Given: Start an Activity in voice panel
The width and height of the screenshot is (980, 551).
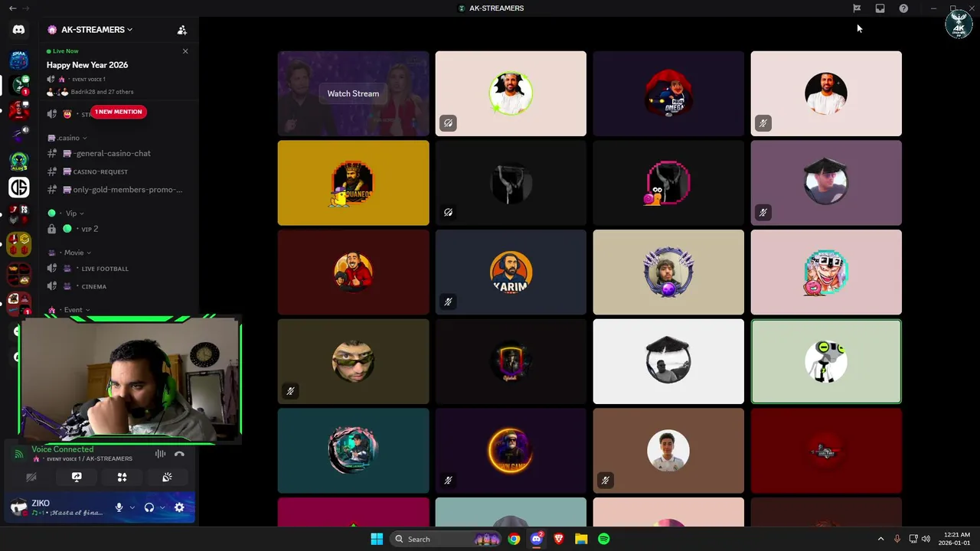Looking at the screenshot, I should point(122,477).
